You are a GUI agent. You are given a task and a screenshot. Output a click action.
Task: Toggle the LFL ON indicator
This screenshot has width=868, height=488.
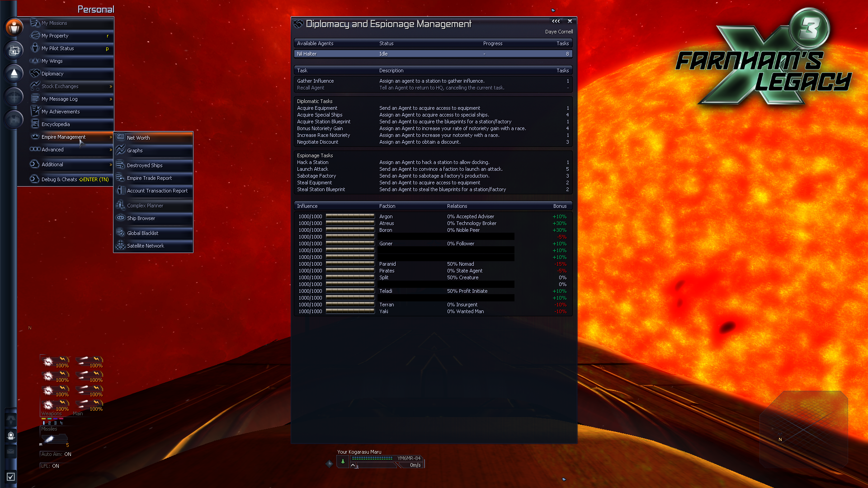[x=50, y=466]
